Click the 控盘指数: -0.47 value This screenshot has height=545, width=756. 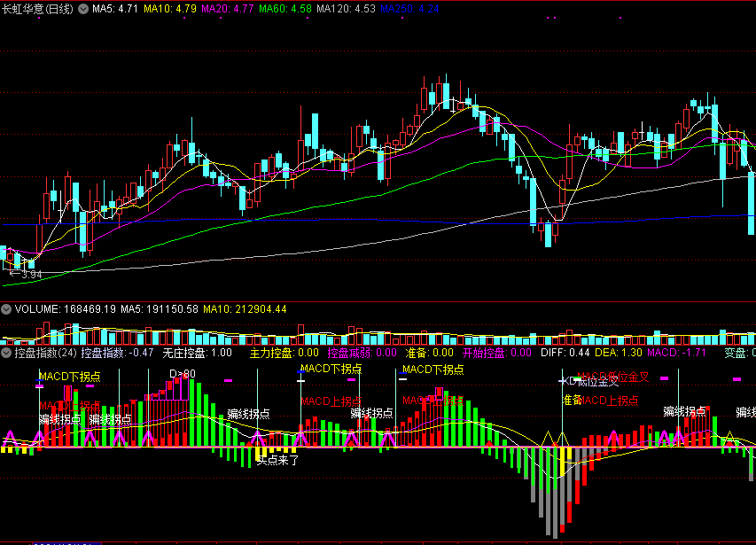(117, 353)
